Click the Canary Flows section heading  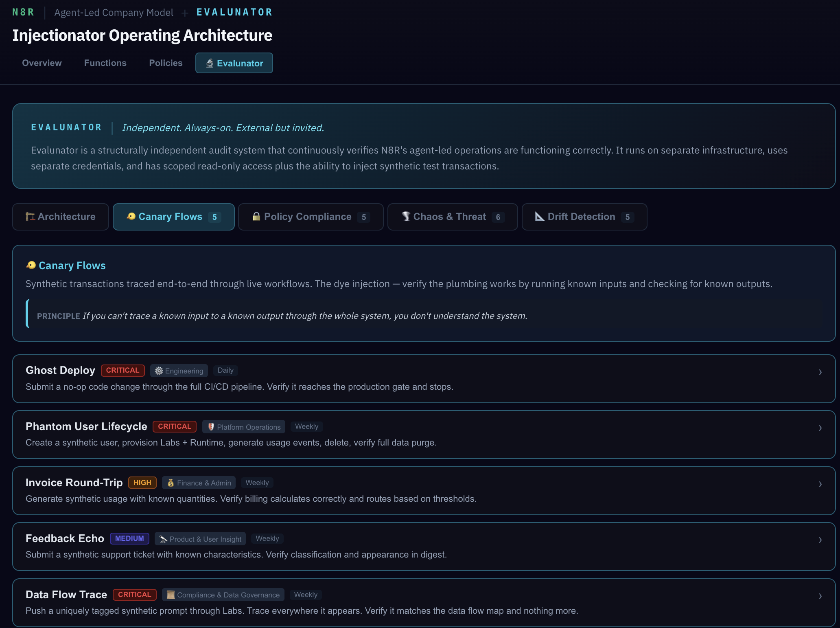point(72,266)
